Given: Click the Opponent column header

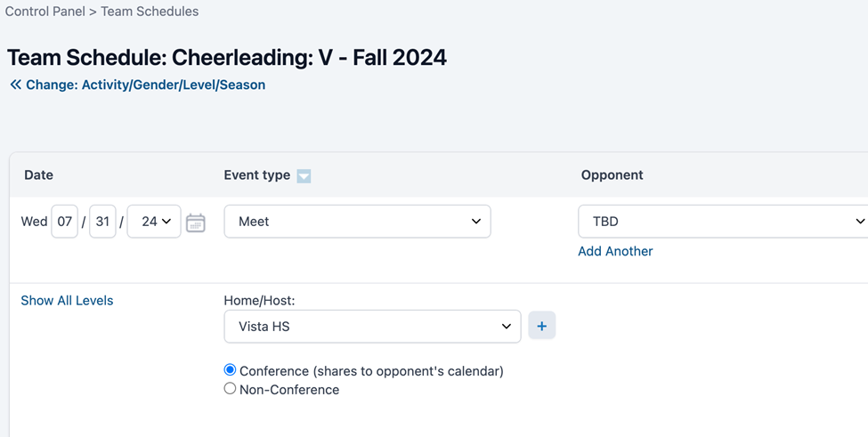Looking at the screenshot, I should [x=612, y=174].
